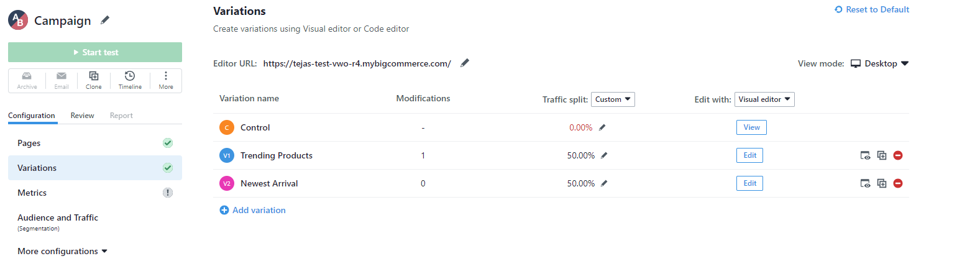
Task: Click Reset to Default link
Action: pos(872,9)
